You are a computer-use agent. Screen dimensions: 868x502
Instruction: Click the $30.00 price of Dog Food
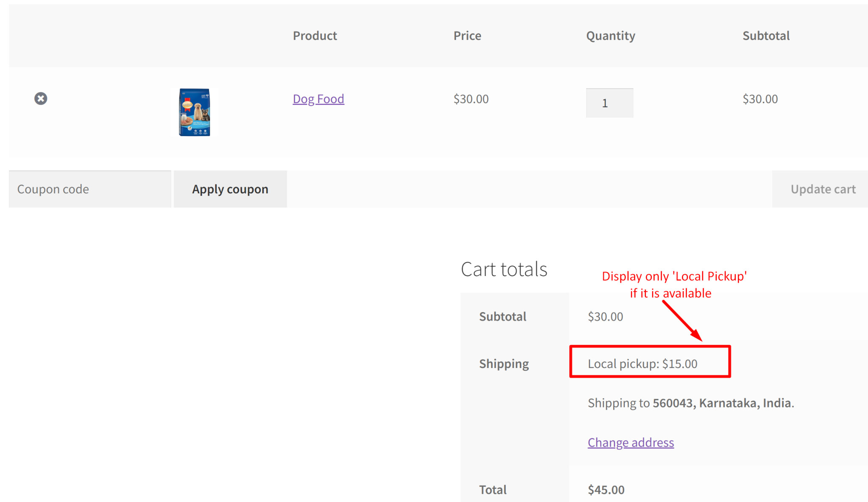tap(470, 98)
